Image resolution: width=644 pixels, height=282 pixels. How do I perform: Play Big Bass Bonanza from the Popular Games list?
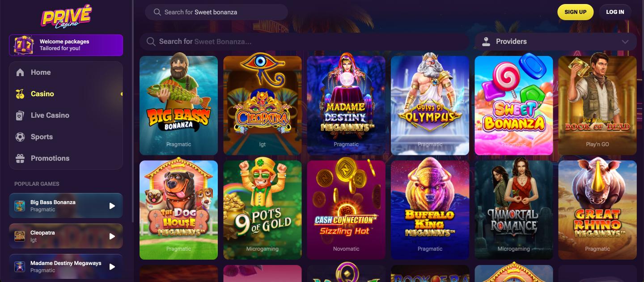pyautogui.click(x=112, y=206)
